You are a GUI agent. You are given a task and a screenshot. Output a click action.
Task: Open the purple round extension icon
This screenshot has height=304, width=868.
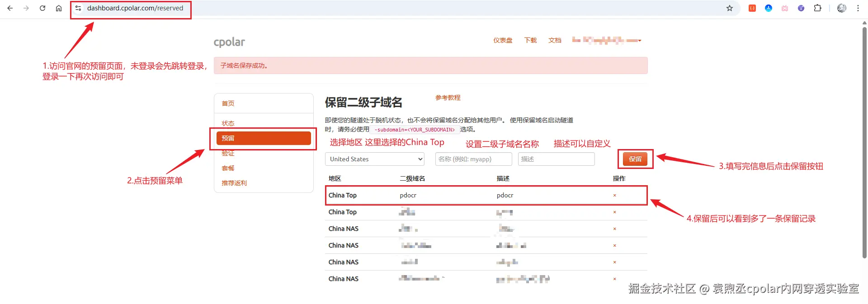[801, 8]
